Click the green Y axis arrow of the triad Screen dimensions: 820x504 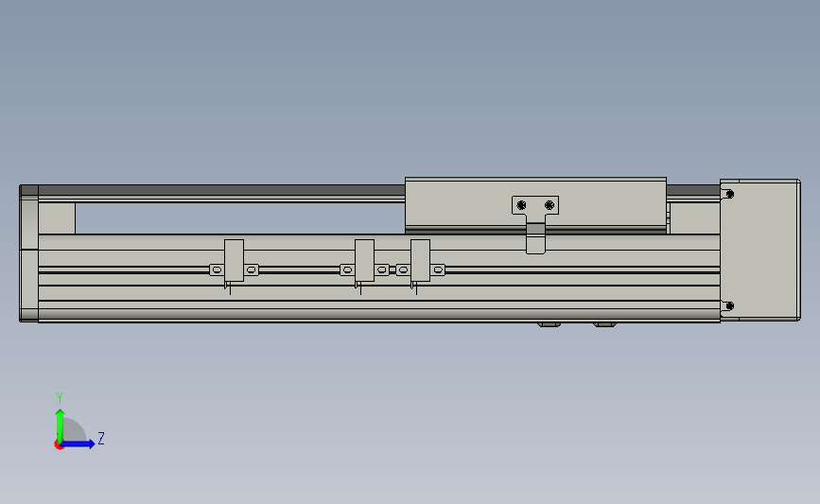pos(61,425)
